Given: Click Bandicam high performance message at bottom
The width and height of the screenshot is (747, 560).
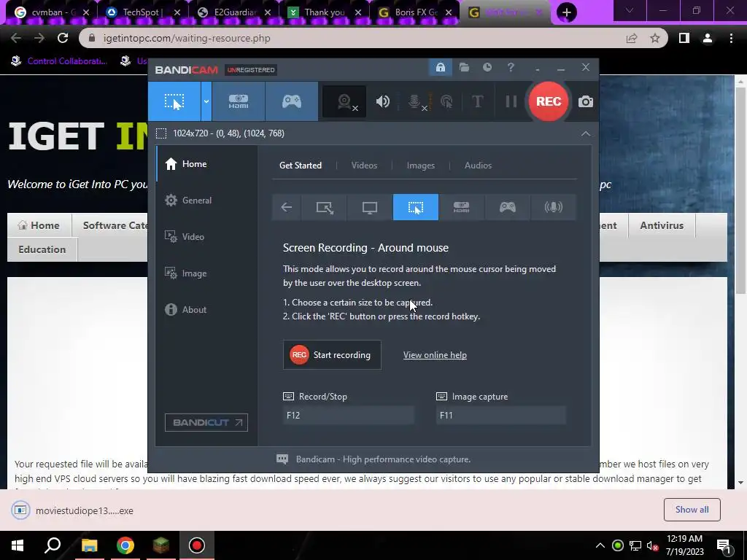Looking at the screenshot, I should [383, 459].
